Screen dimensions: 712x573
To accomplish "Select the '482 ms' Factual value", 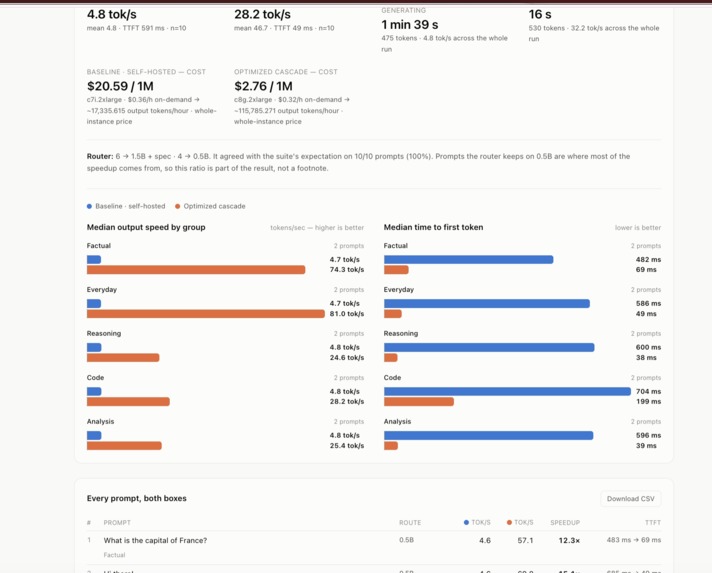I will tap(648, 260).
